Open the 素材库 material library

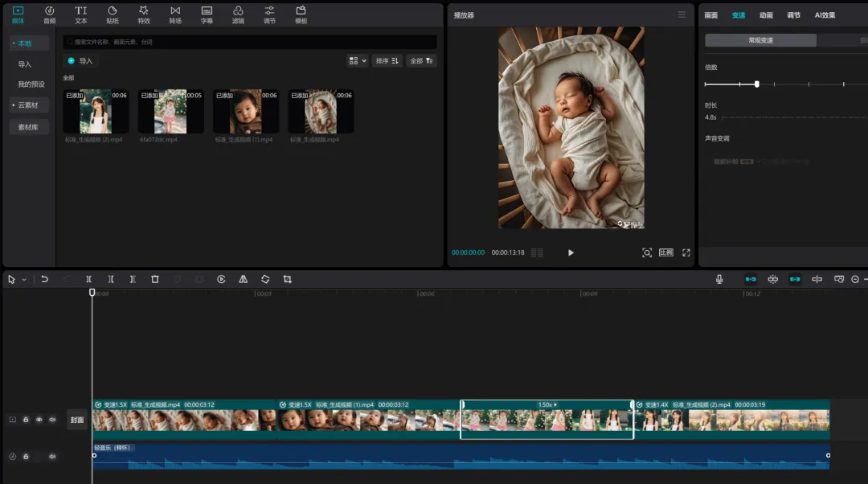coord(30,127)
